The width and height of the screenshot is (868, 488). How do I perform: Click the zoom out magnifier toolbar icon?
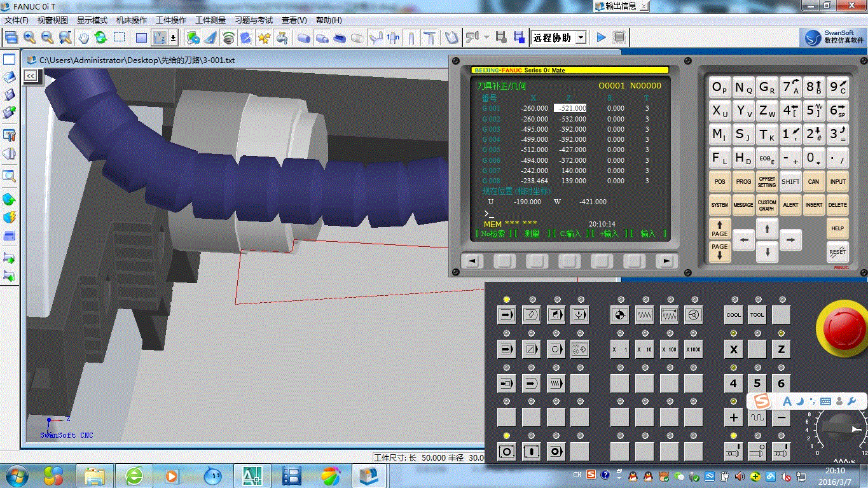click(x=47, y=38)
